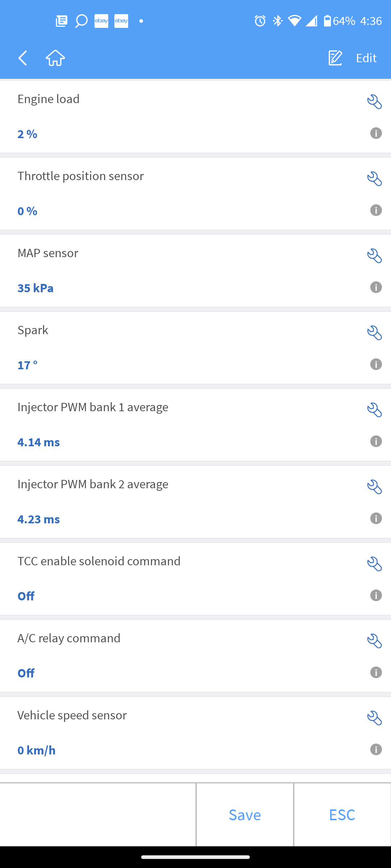391x868 pixels.
Task: Show info for Injector PWM bank 2
Action: (x=376, y=518)
